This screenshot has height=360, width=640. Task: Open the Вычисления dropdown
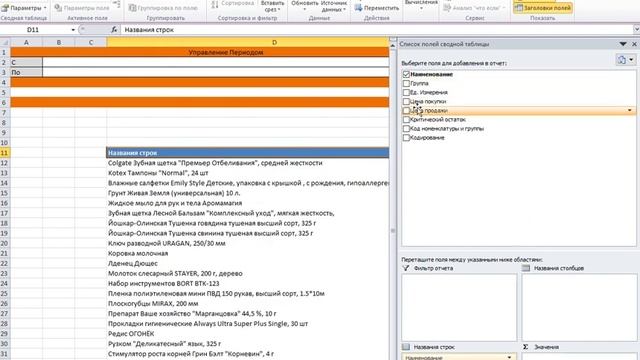point(421,5)
